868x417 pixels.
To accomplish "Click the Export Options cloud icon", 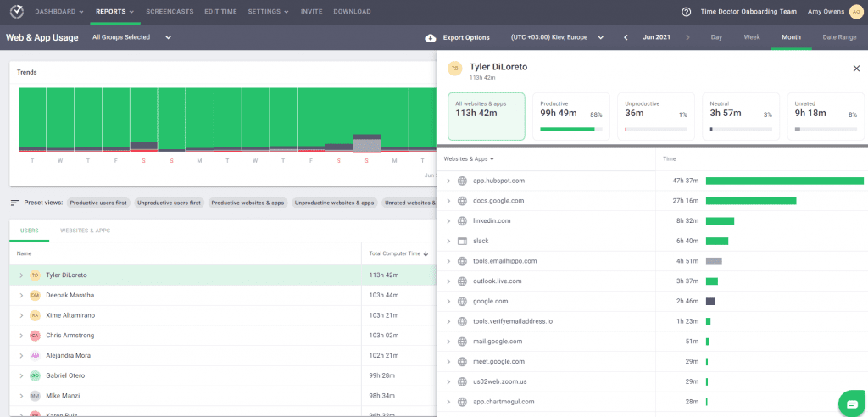I will point(430,37).
